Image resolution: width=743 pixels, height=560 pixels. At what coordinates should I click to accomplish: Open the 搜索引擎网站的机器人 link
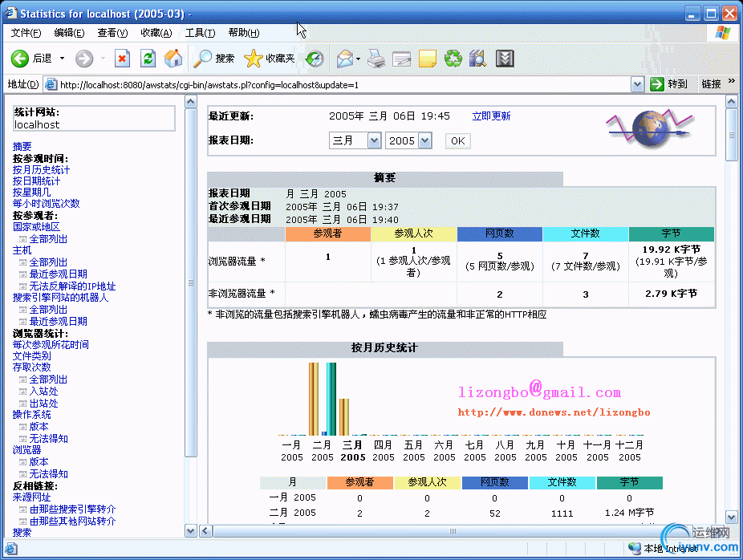tap(60, 298)
